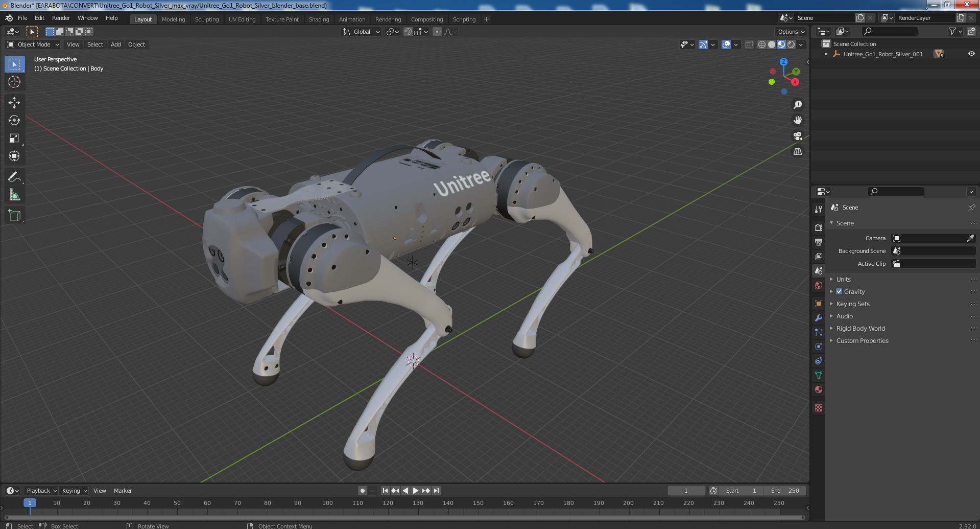
Task: Select the Add Cube tool
Action: click(14, 216)
